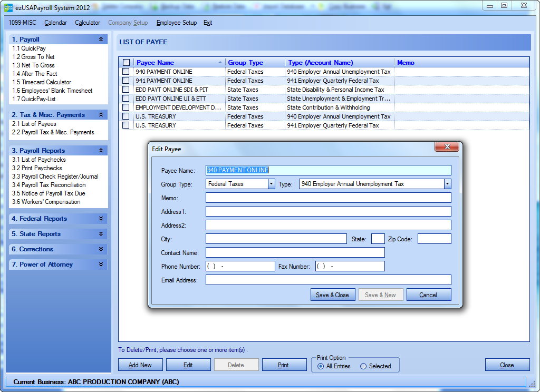Screen dimensions: 540x392
Task: Open the Group Type dropdown
Action: pyautogui.click(x=272, y=184)
